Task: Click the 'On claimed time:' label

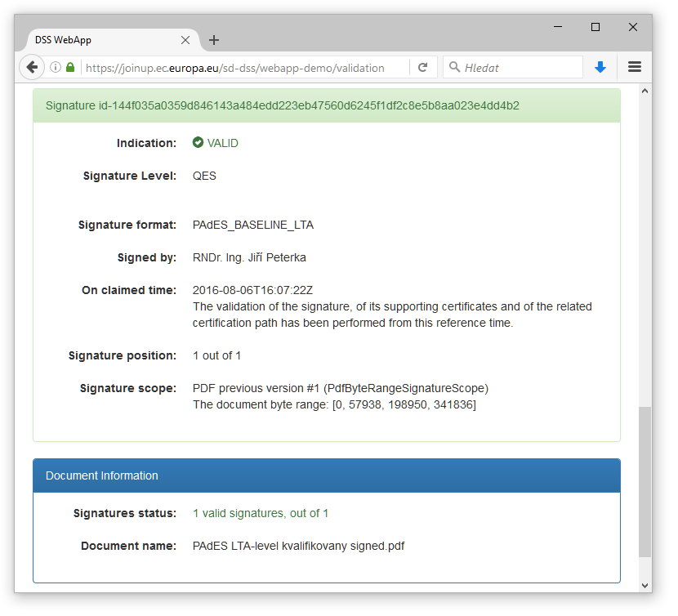Action: pyautogui.click(x=129, y=290)
